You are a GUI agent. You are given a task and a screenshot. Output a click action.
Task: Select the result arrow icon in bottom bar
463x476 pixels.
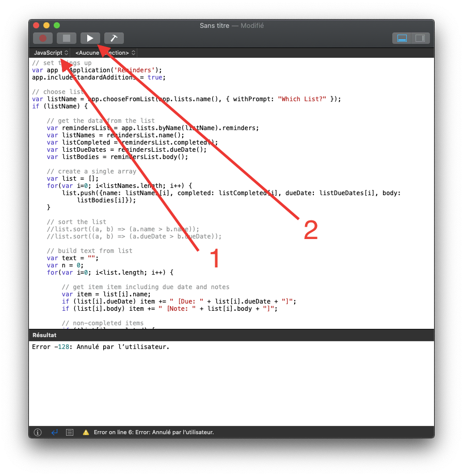(x=54, y=432)
